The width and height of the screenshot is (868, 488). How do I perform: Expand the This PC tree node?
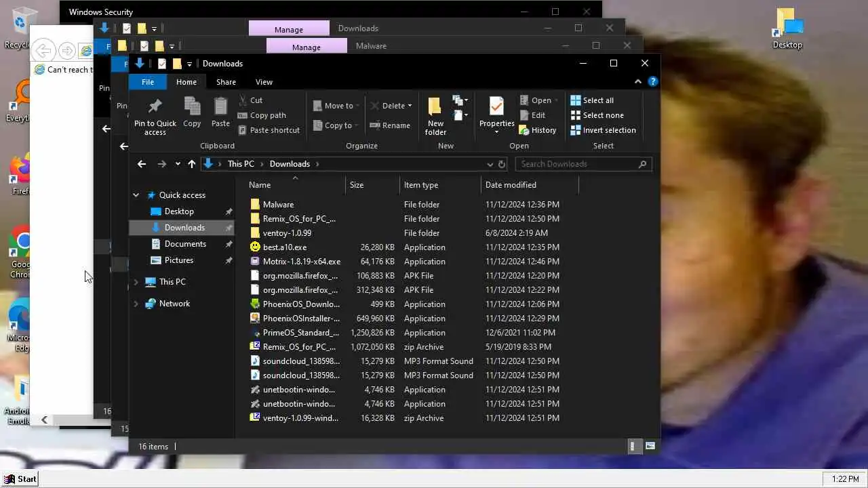click(136, 282)
